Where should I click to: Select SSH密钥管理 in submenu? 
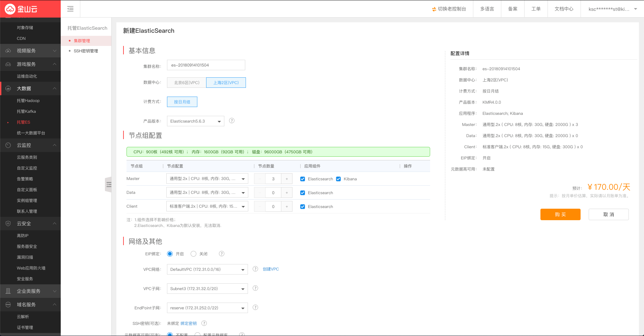(86, 51)
